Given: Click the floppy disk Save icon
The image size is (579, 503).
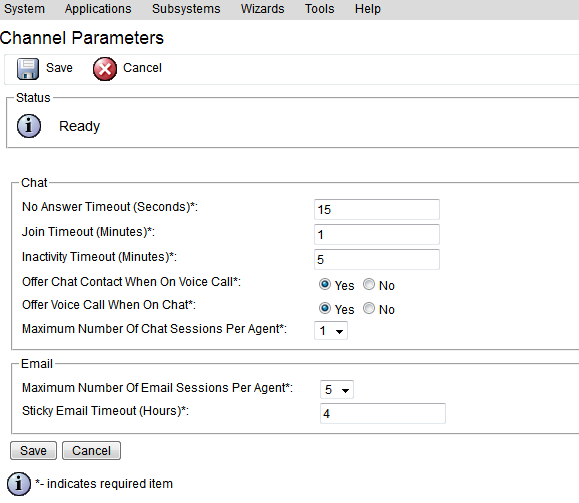Looking at the screenshot, I should [x=28, y=69].
